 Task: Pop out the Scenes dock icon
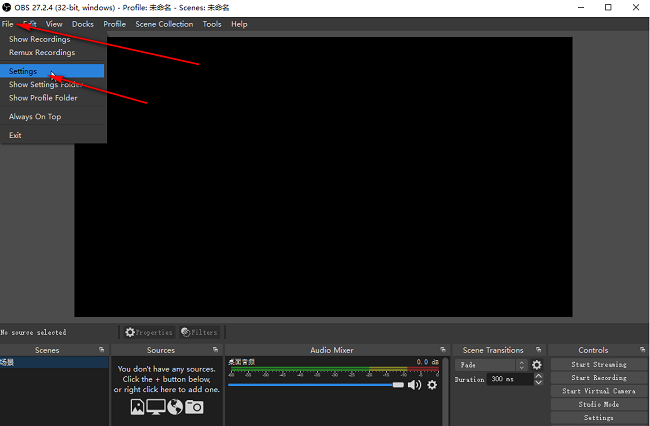102,350
